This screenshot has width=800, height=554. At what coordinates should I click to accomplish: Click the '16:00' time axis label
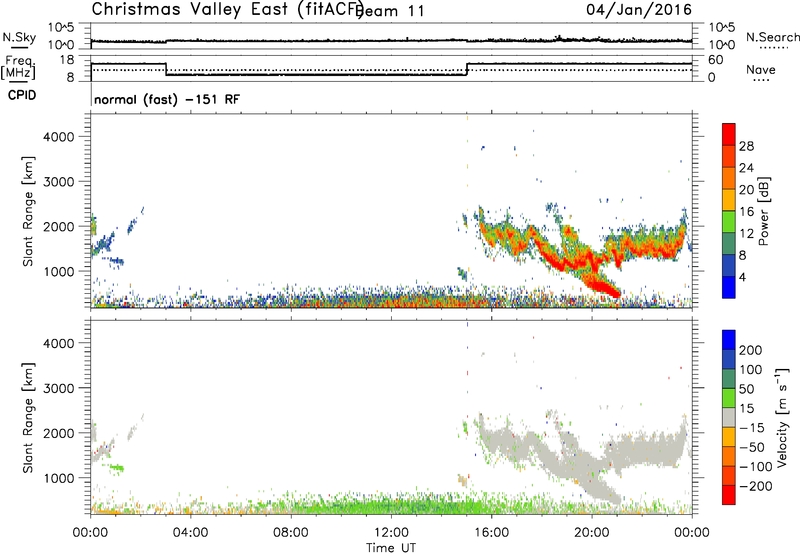[x=491, y=533]
